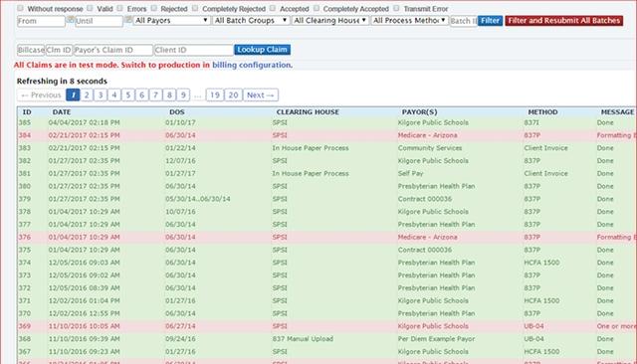Click the blue Filter button

pyautogui.click(x=490, y=21)
